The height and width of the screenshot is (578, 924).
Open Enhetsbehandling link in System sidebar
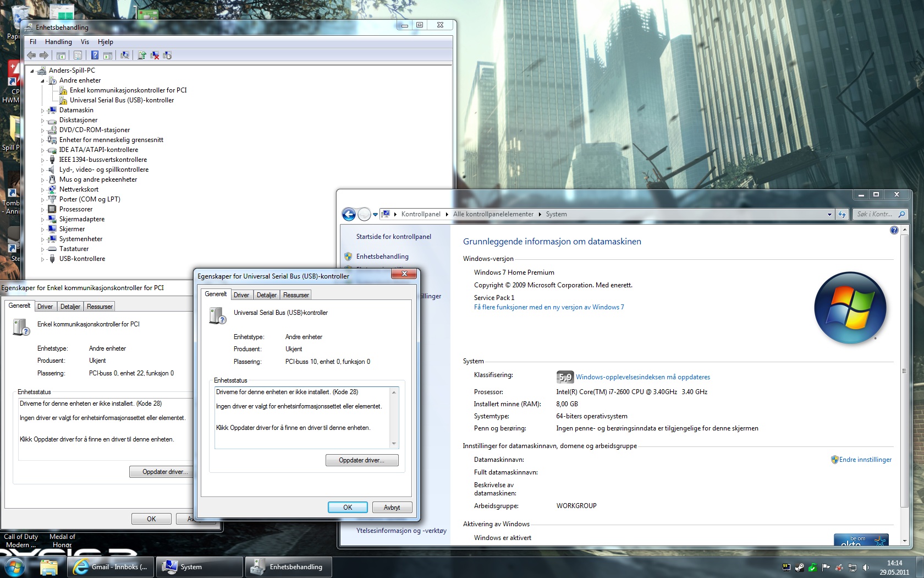[x=382, y=257]
